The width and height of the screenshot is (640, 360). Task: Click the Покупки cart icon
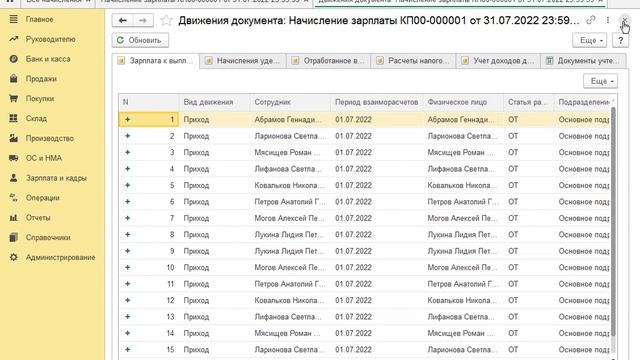[13, 98]
